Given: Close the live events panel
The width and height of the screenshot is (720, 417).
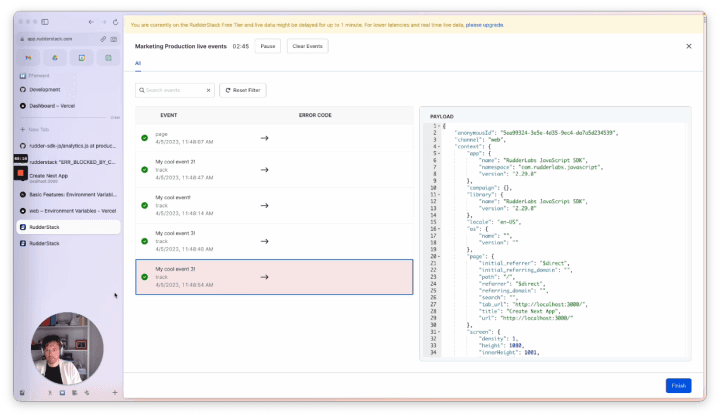Looking at the screenshot, I should click(x=688, y=46).
